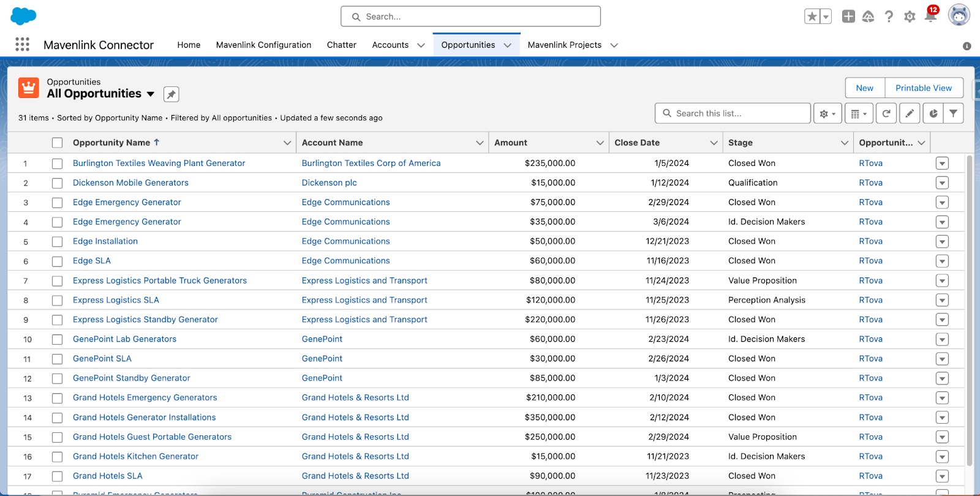Open the List View Controls gear

(827, 113)
